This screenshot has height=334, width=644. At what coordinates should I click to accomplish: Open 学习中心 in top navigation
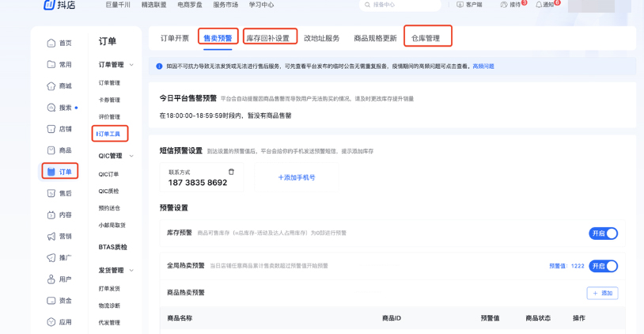pyautogui.click(x=261, y=5)
